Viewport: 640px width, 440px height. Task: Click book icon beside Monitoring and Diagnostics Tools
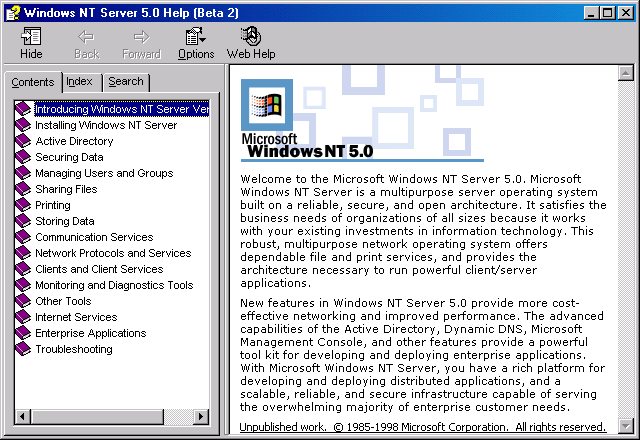(23, 285)
